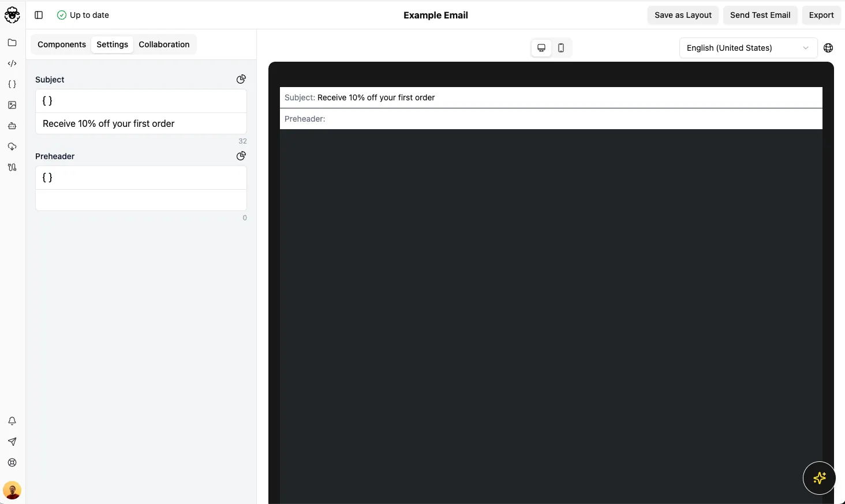This screenshot has height=504, width=845.
Task: Open the image media library icon
Action: (12, 105)
